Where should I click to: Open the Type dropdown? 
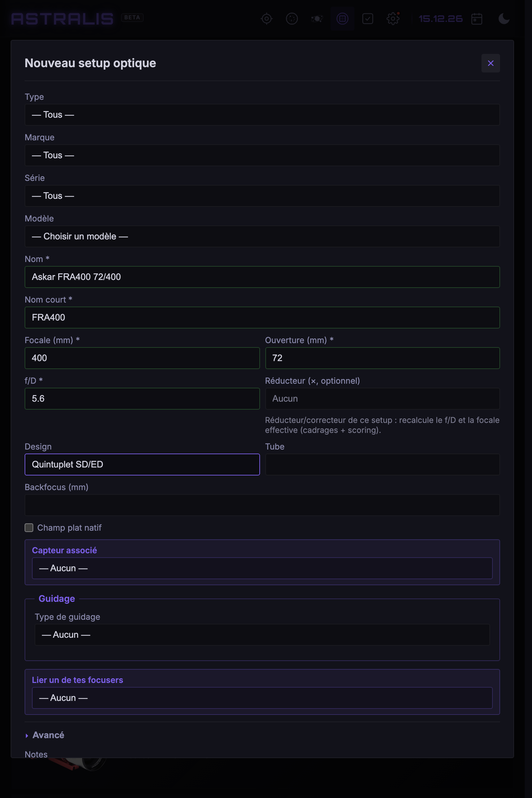coord(262,115)
